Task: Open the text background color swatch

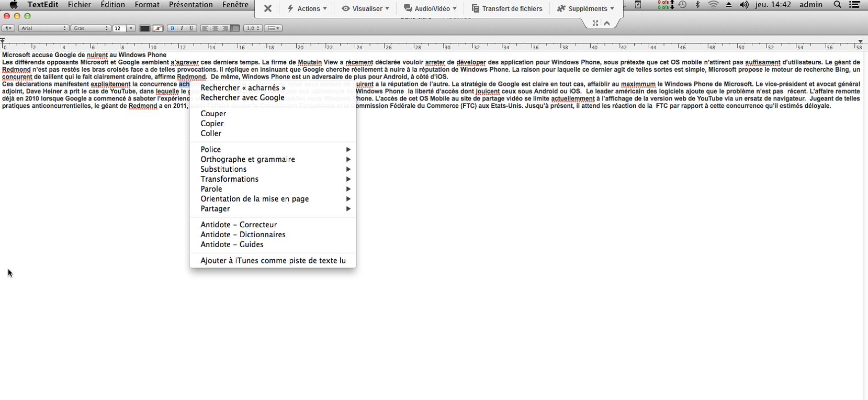Action: click(157, 28)
